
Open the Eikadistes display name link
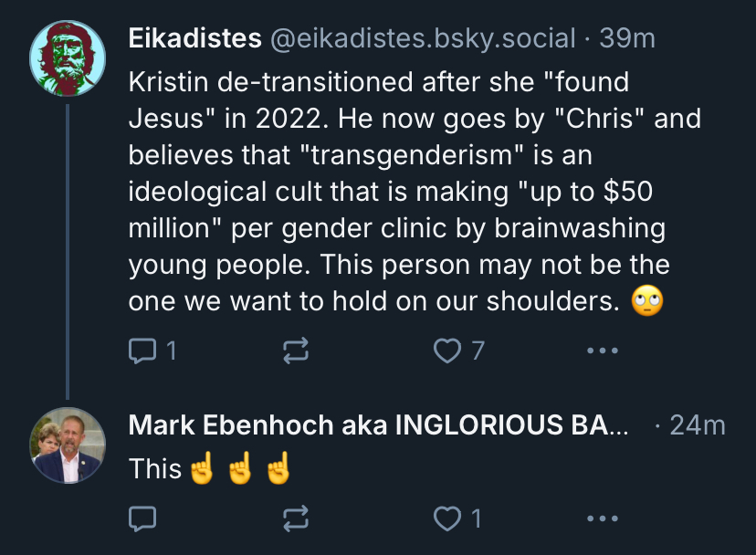pyautogui.click(x=194, y=38)
